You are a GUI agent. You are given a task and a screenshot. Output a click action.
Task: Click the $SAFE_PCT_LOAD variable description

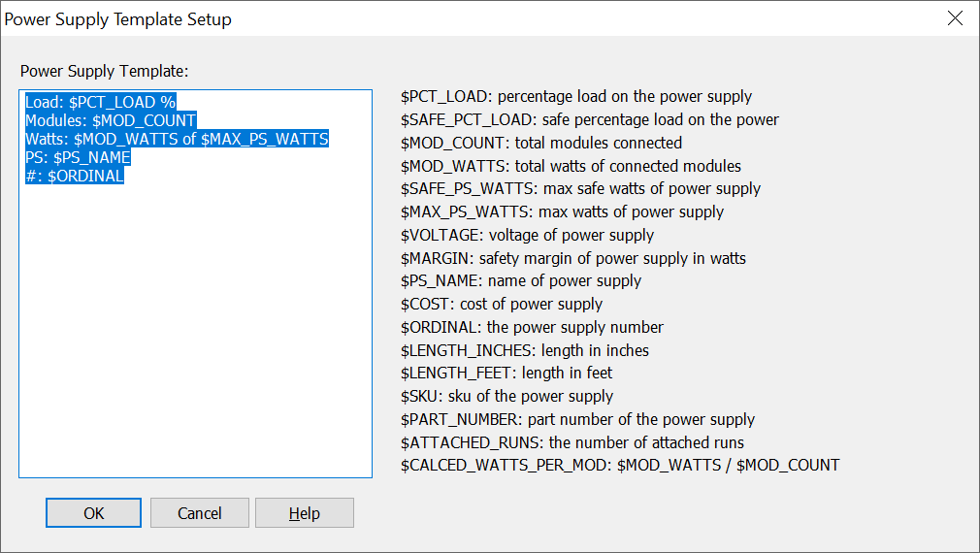(589, 119)
